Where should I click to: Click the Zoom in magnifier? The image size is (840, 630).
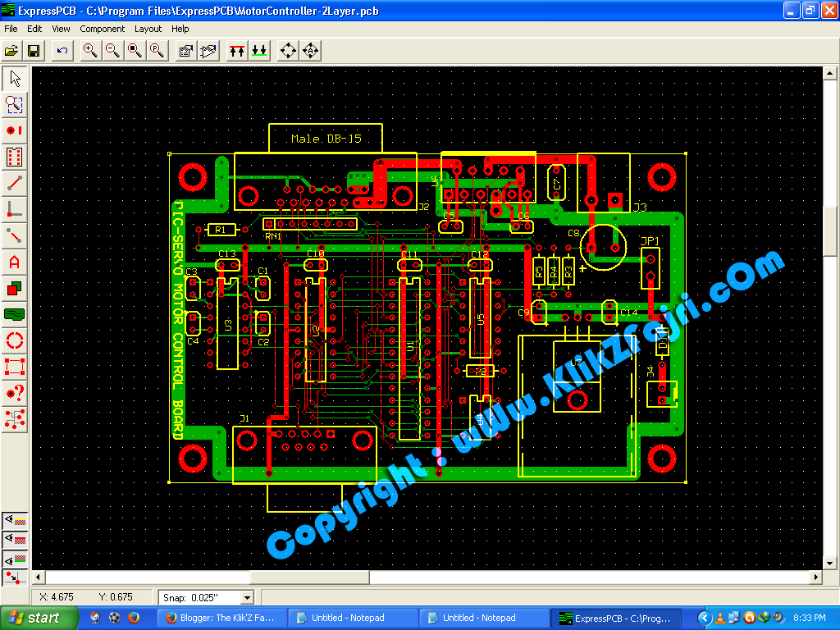(90, 51)
